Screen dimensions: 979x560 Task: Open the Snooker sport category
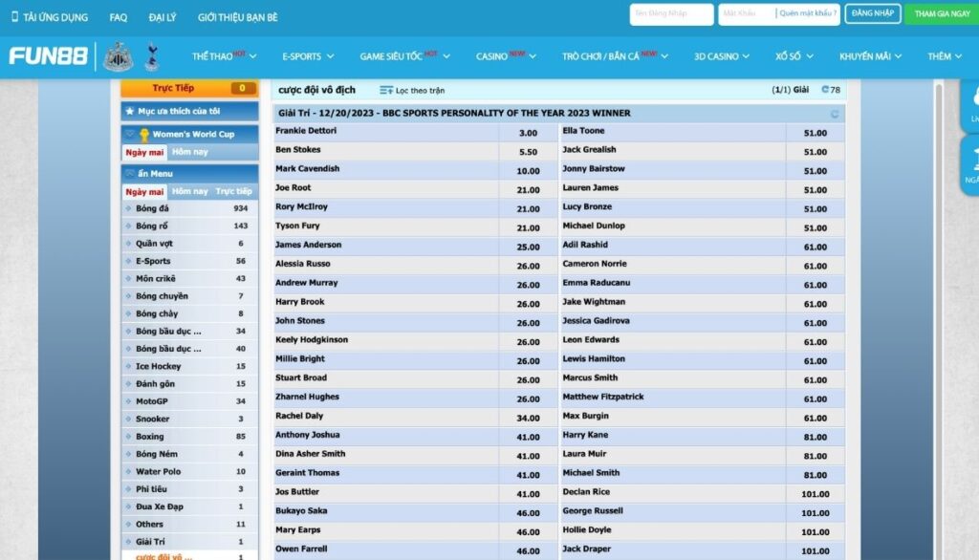[x=189, y=419]
